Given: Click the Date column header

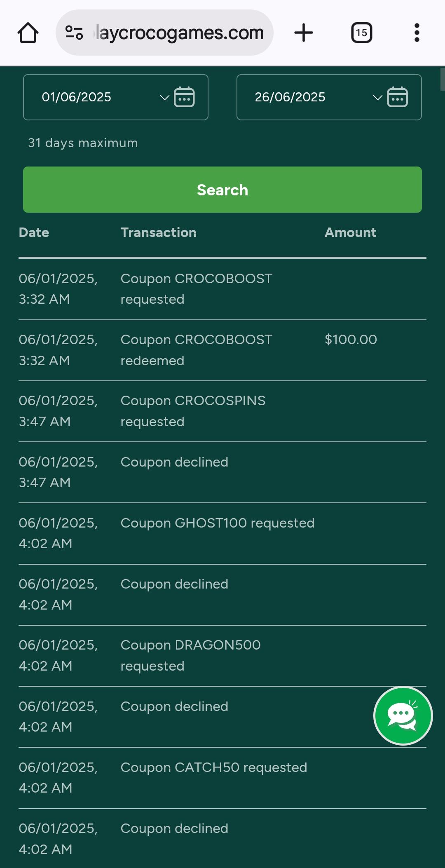Looking at the screenshot, I should point(34,232).
